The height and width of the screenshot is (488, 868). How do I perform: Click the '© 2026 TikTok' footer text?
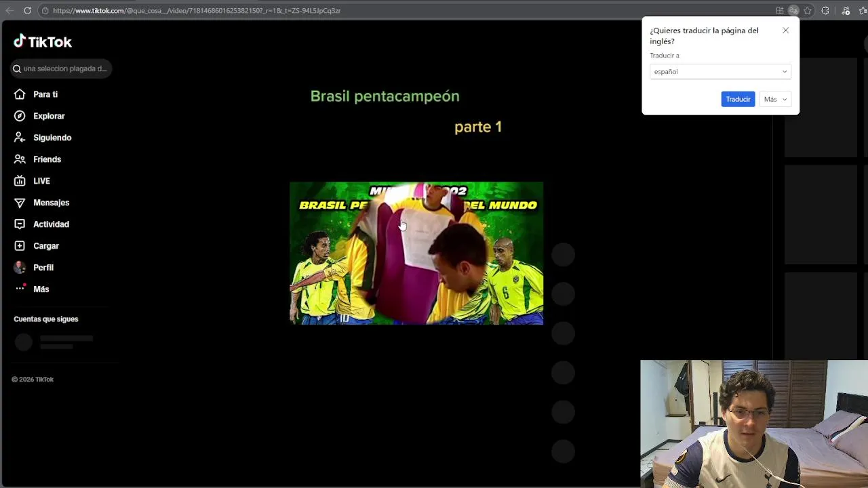coord(33,380)
